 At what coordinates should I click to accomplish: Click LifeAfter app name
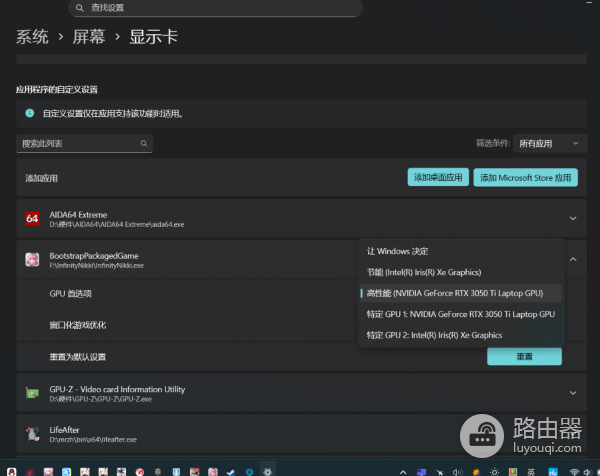(64, 430)
